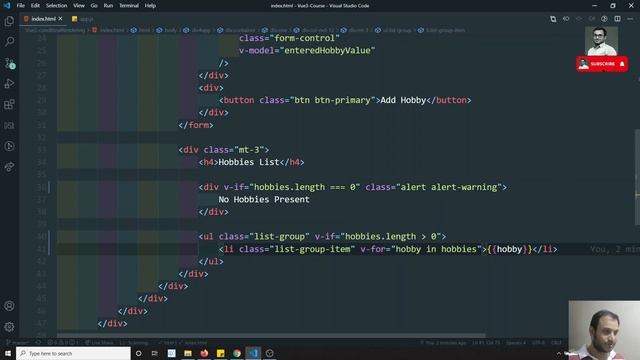Open the Terminal menu
Viewport: 640px width, 360px height.
(129, 6)
